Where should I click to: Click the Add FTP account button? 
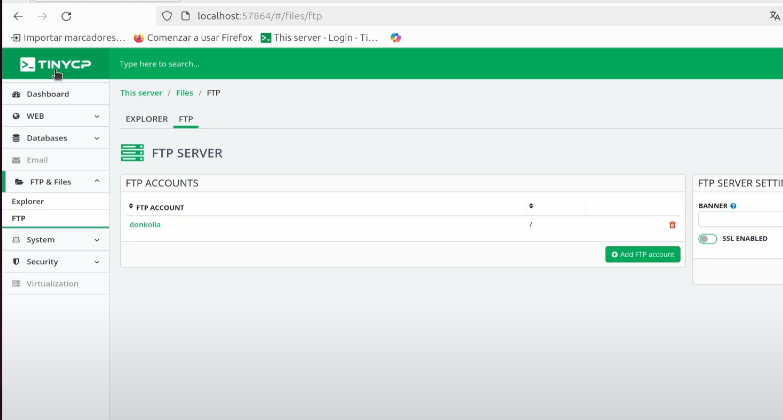click(642, 255)
